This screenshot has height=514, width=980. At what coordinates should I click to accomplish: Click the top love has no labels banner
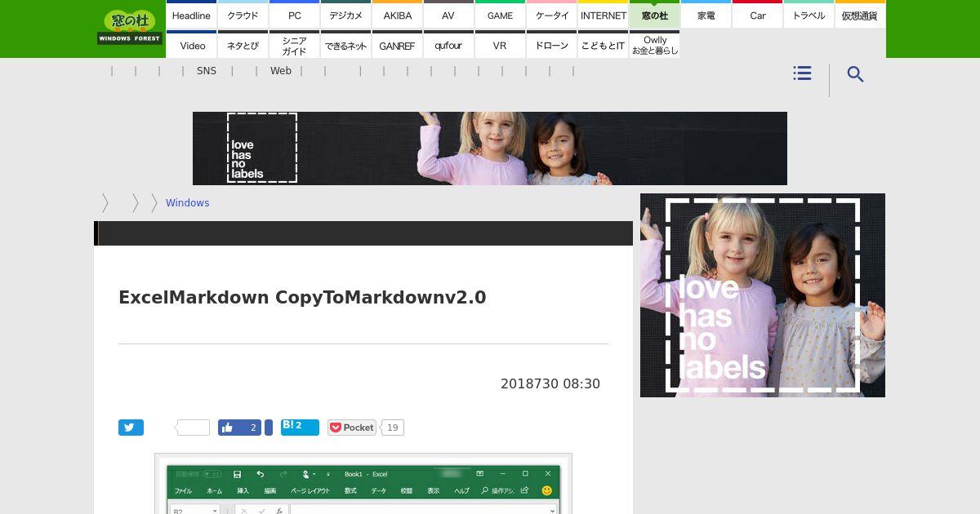tap(490, 148)
